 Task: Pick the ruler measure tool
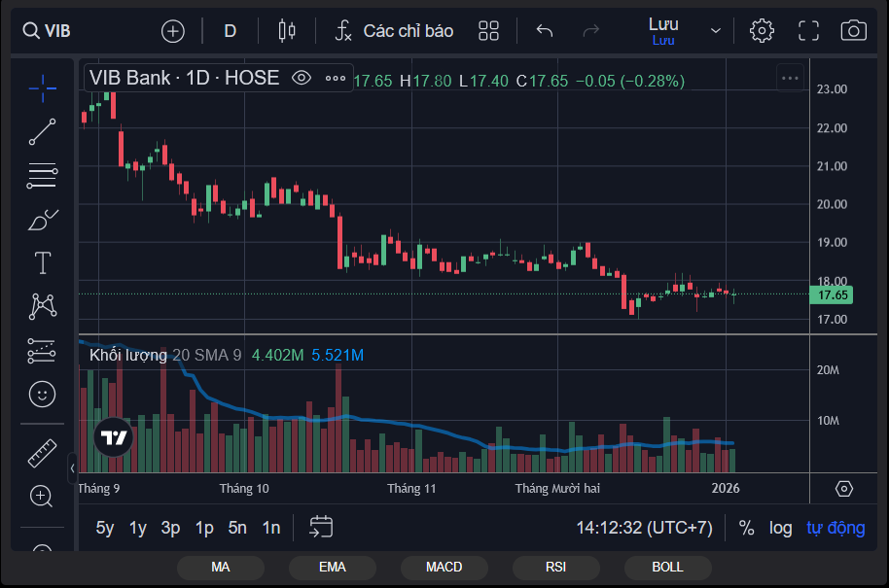(x=42, y=453)
